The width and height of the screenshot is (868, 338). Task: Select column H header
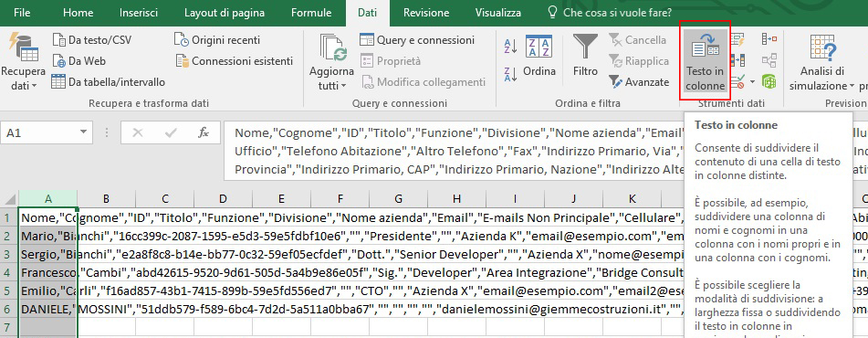(x=456, y=198)
